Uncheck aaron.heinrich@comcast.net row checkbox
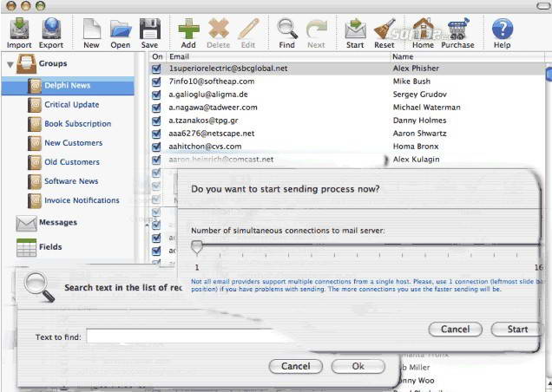552x392 pixels. (156, 160)
